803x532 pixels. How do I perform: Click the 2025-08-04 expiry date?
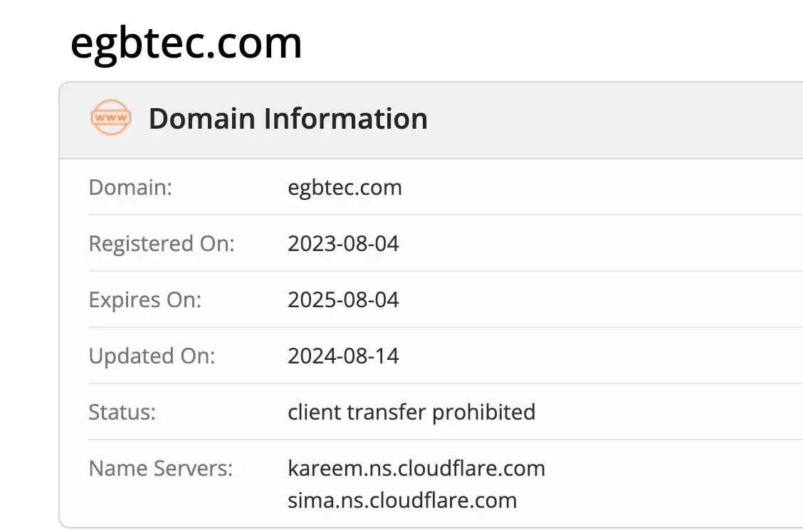coord(343,300)
